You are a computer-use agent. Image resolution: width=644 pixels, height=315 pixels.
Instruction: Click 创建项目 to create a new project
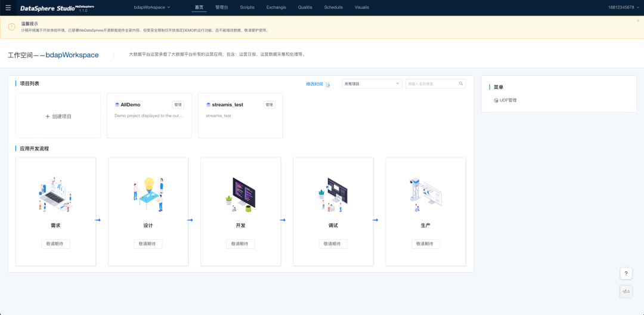[x=58, y=116]
